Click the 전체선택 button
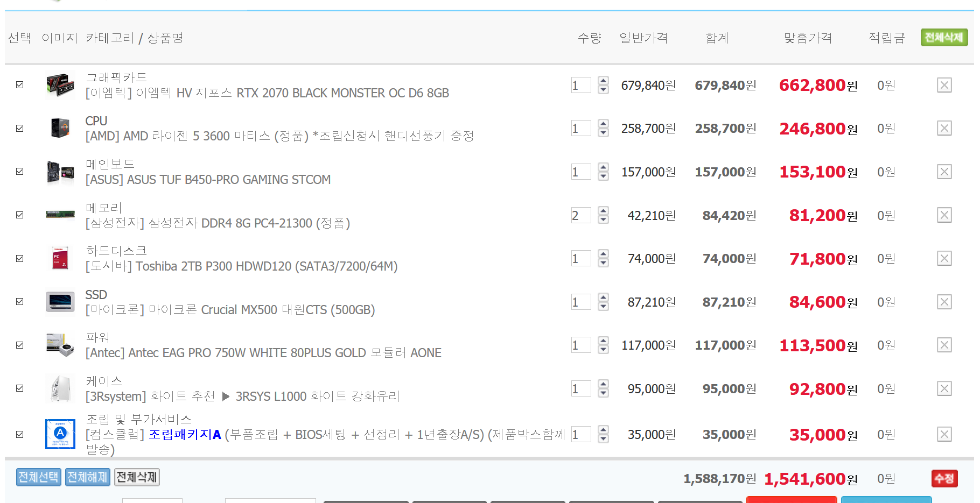This screenshot has width=980, height=503. tap(38, 477)
